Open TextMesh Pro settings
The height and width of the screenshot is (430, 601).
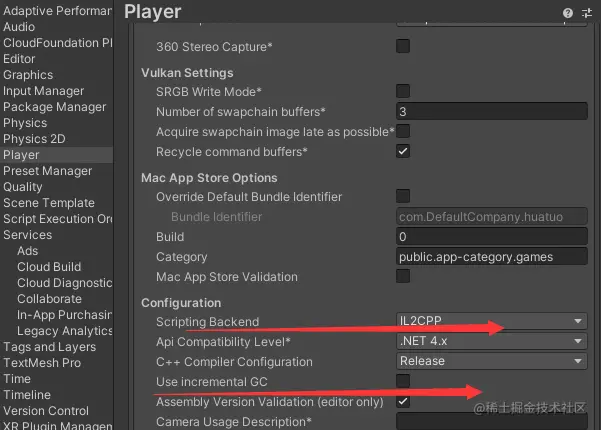(57, 363)
